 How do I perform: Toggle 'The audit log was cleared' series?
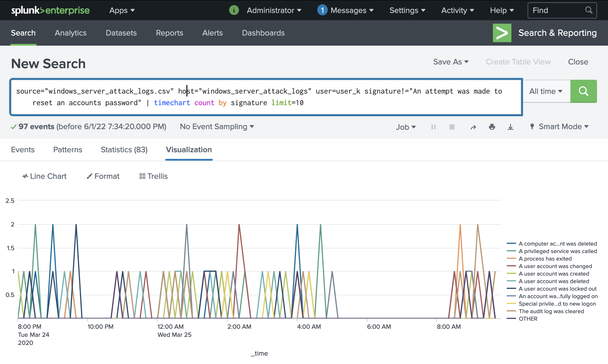[x=551, y=311]
